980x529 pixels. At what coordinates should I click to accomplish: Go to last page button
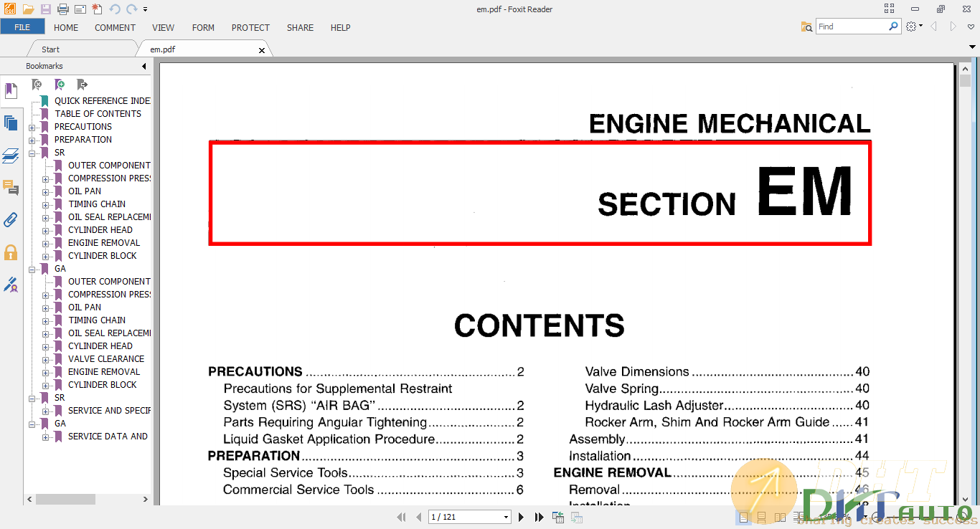click(540, 517)
